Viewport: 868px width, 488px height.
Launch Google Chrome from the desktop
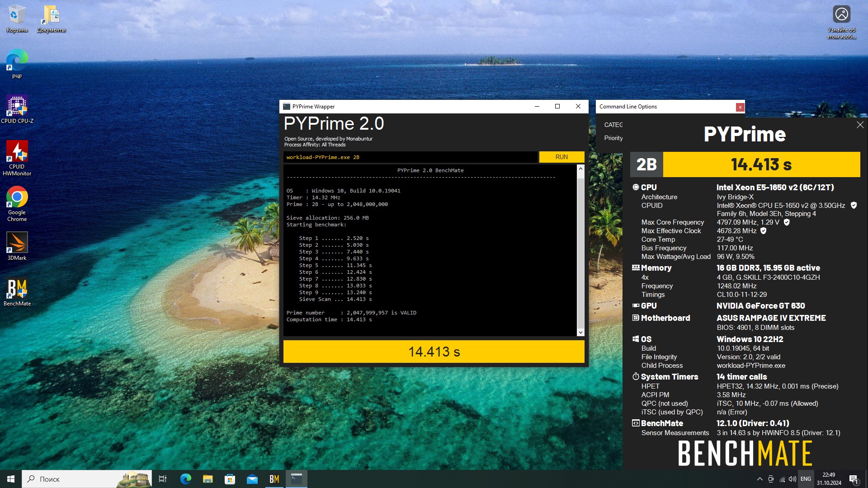(17, 204)
